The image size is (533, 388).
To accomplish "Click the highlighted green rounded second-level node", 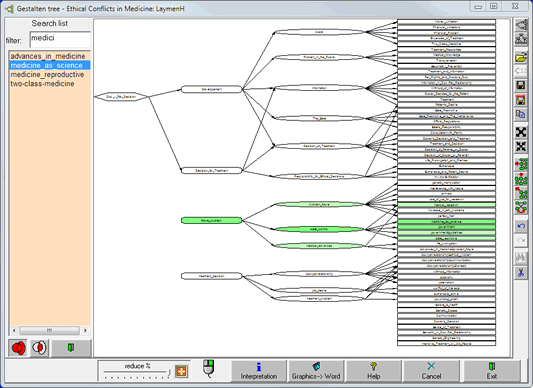I will pos(211,220).
